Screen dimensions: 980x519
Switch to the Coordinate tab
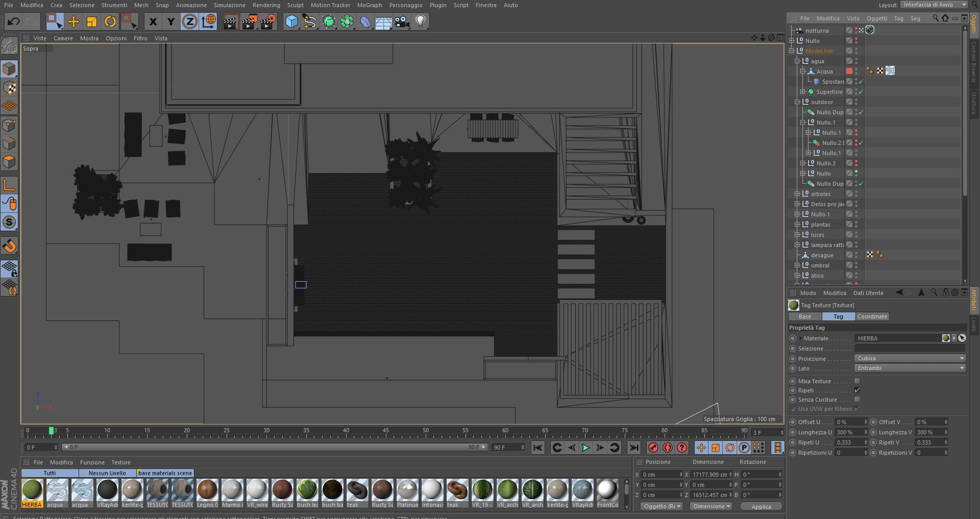point(872,316)
